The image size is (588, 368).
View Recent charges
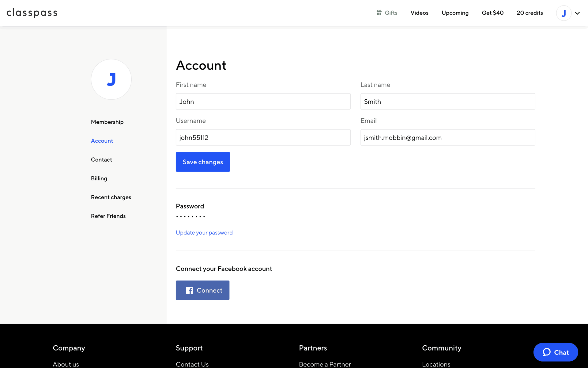point(111,197)
